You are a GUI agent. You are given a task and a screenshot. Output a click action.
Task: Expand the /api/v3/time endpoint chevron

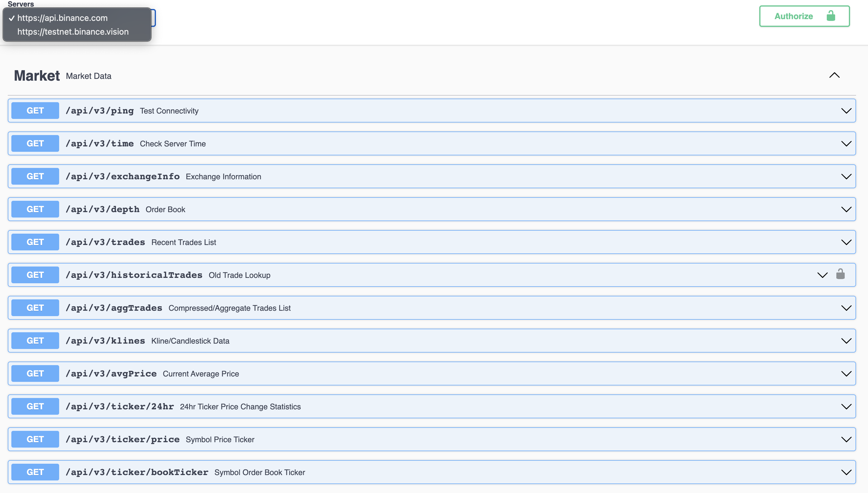pyautogui.click(x=846, y=144)
